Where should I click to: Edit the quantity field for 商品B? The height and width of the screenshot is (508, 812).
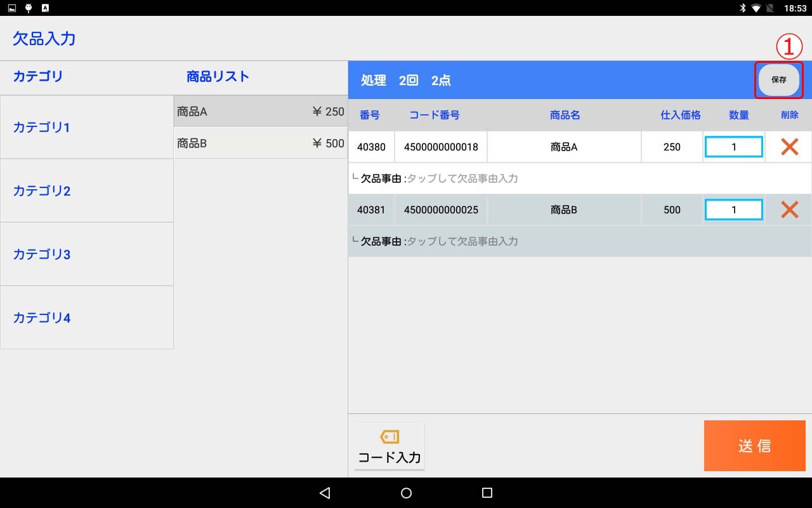[733, 210]
